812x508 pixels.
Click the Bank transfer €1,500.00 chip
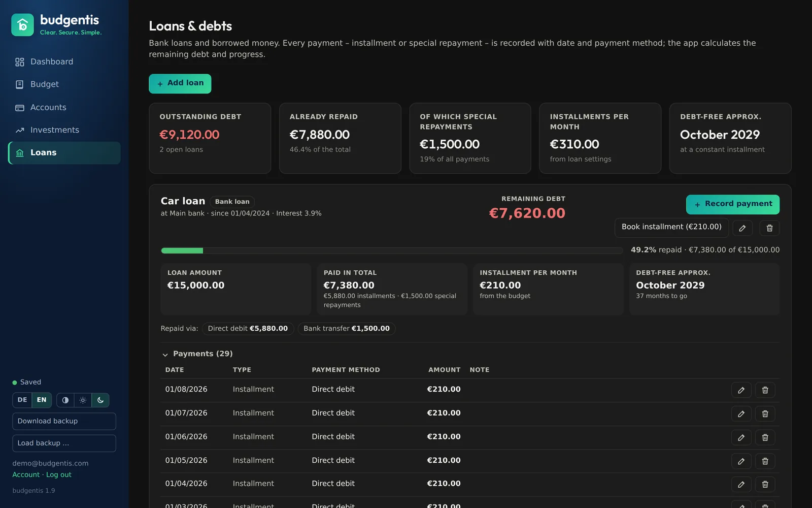pyautogui.click(x=347, y=329)
